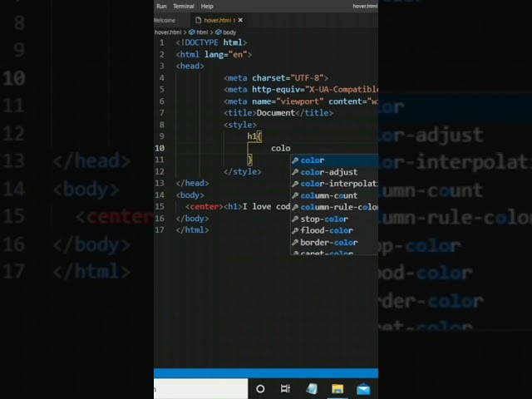Select the 'stop-color' suggestion
The height and width of the screenshot is (399, 532).
point(334,219)
